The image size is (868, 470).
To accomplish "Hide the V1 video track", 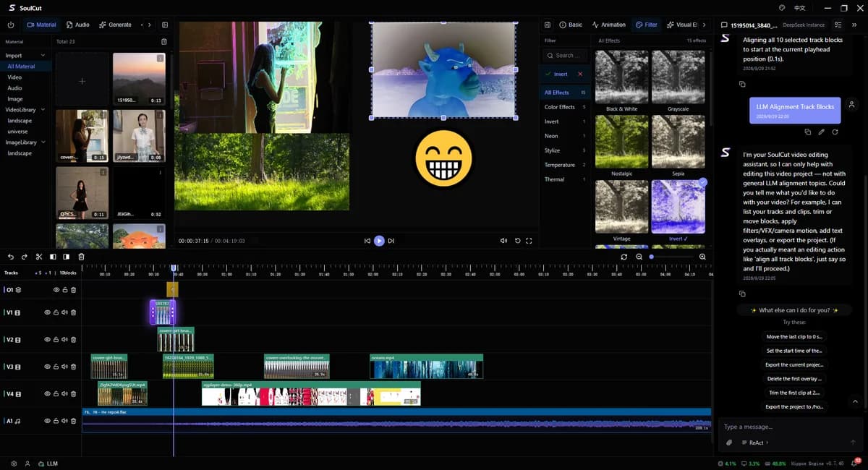I will click(48, 313).
